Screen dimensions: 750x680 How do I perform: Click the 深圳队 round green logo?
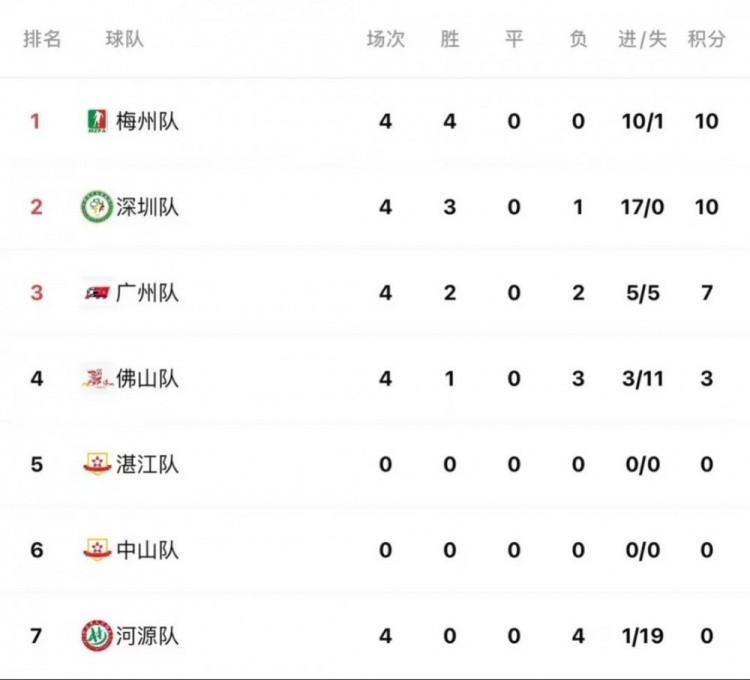coord(97,207)
